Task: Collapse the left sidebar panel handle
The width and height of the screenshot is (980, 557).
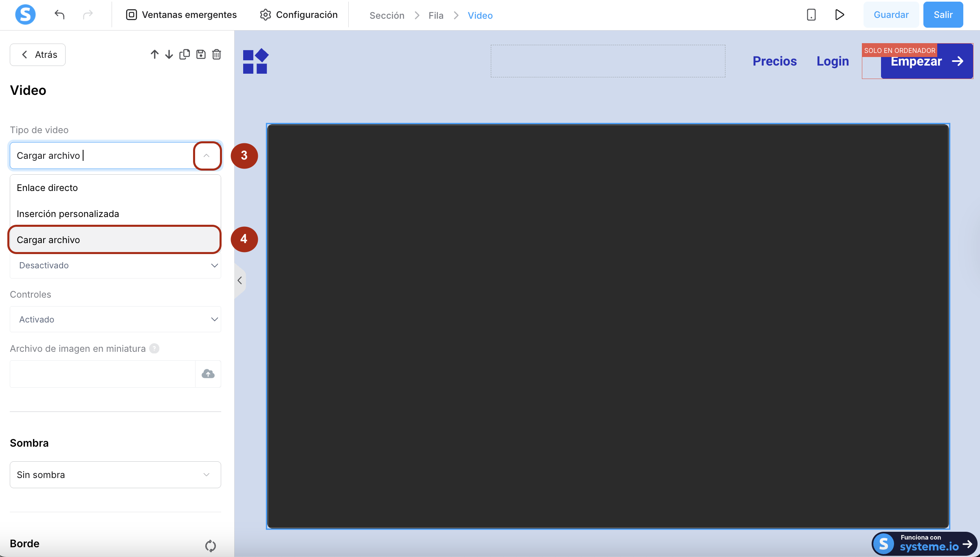Action: [240, 281]
